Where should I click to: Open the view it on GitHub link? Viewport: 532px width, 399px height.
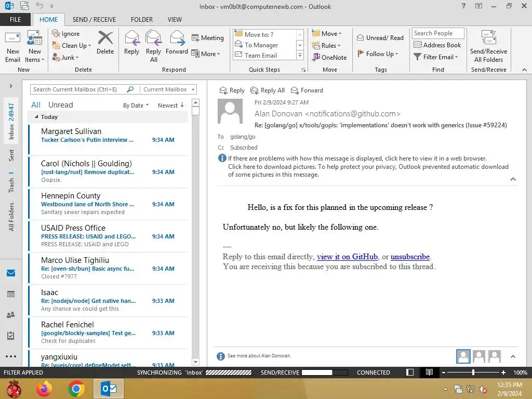[347, 257]
